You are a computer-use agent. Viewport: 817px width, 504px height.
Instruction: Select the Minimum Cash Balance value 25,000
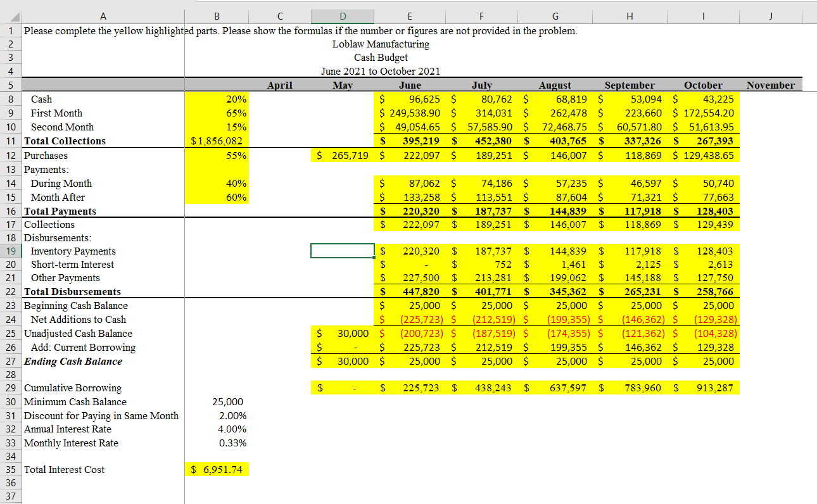tap(217, 402)
